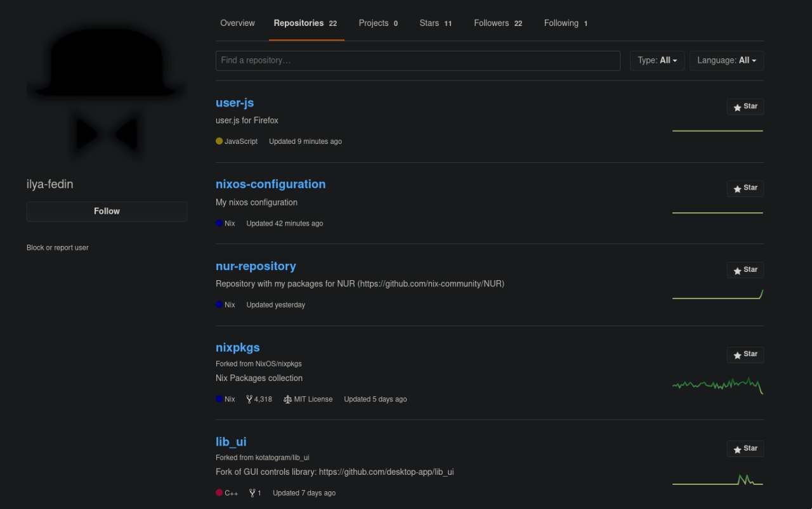Open the NixOS/nixpkgs fork source link
Image resolution: width=812 pixels, height=509 pixels.
278,364
